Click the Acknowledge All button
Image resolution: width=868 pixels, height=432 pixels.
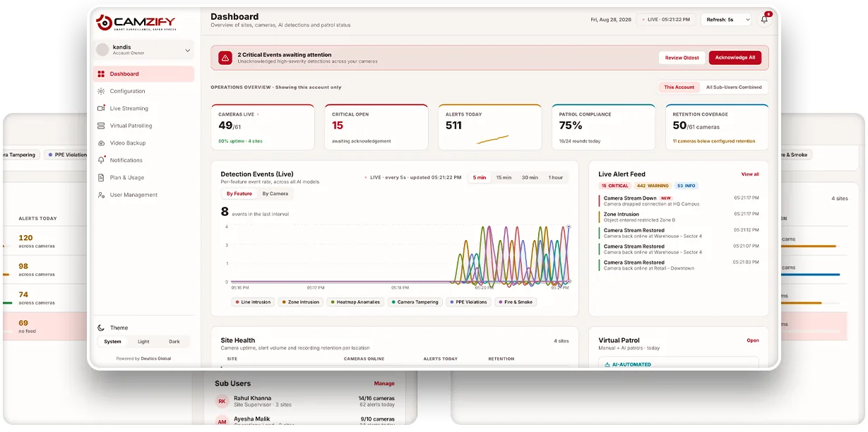735,58
